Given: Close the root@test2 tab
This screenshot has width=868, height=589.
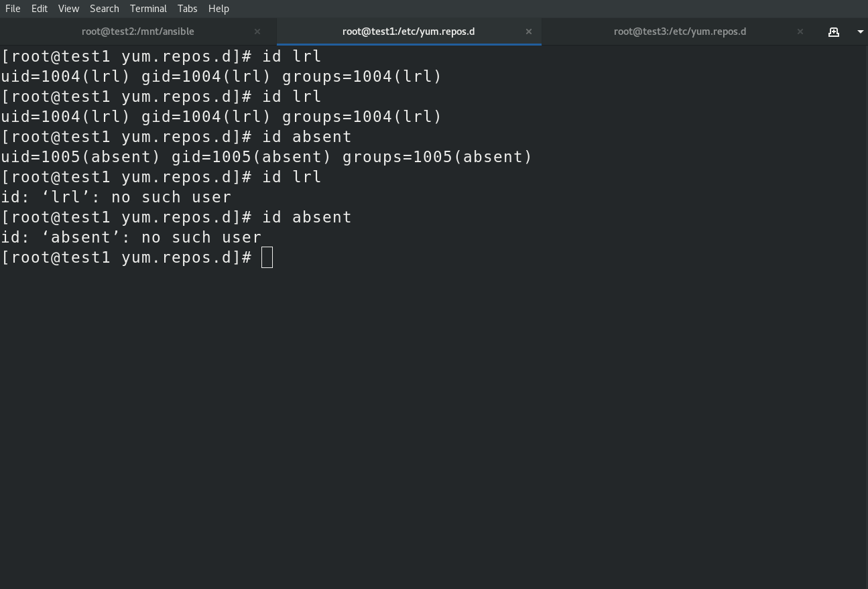Looking at the screenshot, I should (x=257, y=31).
